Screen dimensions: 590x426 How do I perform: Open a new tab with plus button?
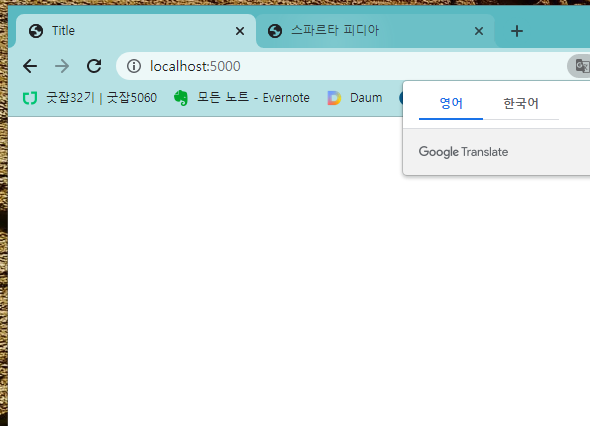coord(517,31)
